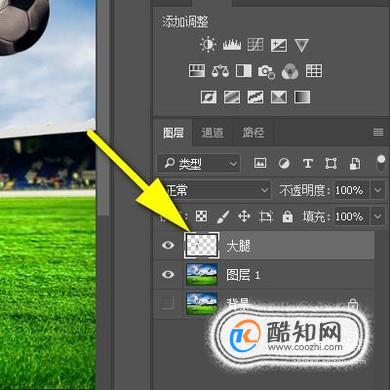Image resolution: width=390 pixels, height=390 pixels.
Task: Add a Levels adjustment layer
Action: 232,45
